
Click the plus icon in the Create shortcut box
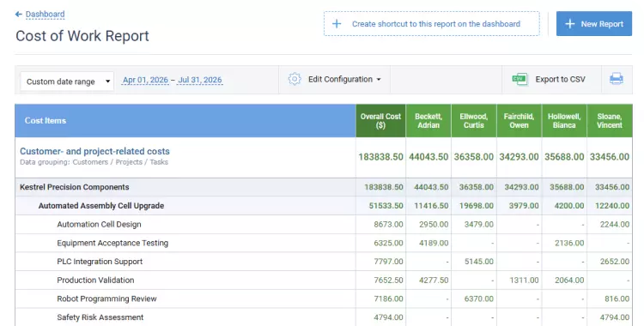[337, 24]
